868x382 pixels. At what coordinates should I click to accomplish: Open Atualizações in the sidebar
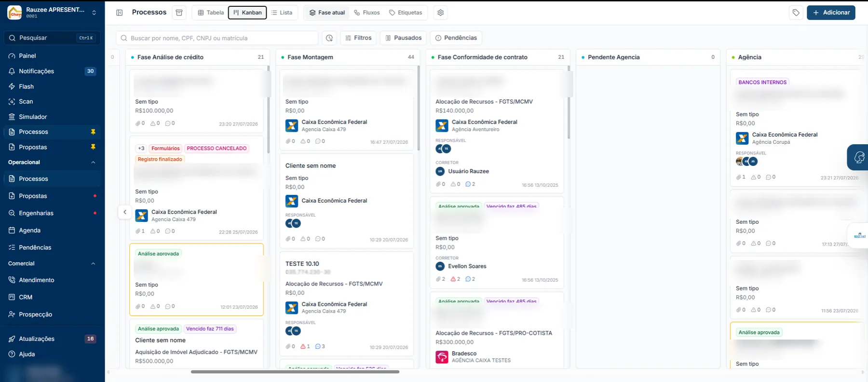[52, 339]
